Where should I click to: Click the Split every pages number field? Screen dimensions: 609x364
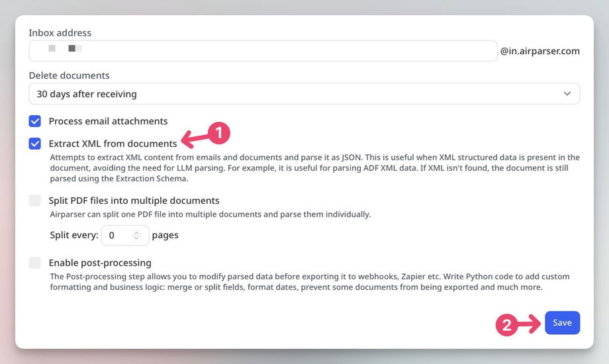[x=118, y=235]
